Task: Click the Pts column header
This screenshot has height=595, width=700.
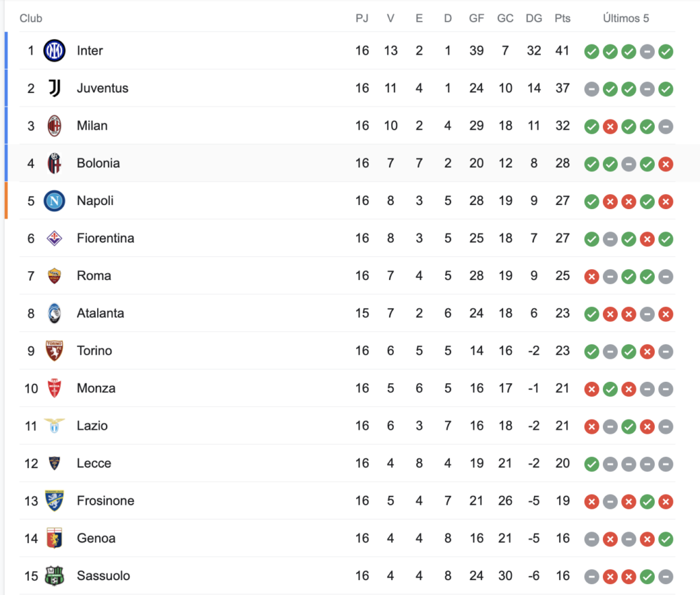Action: (563, 18)
